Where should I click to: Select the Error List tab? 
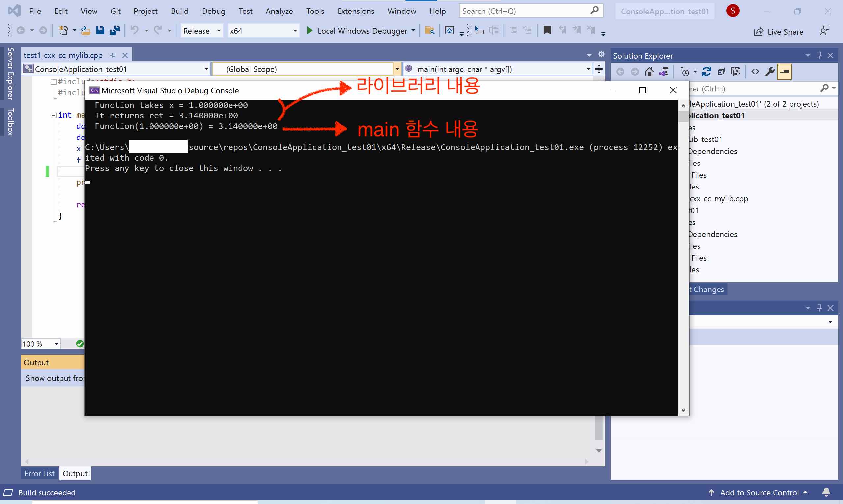click(39, 473)
